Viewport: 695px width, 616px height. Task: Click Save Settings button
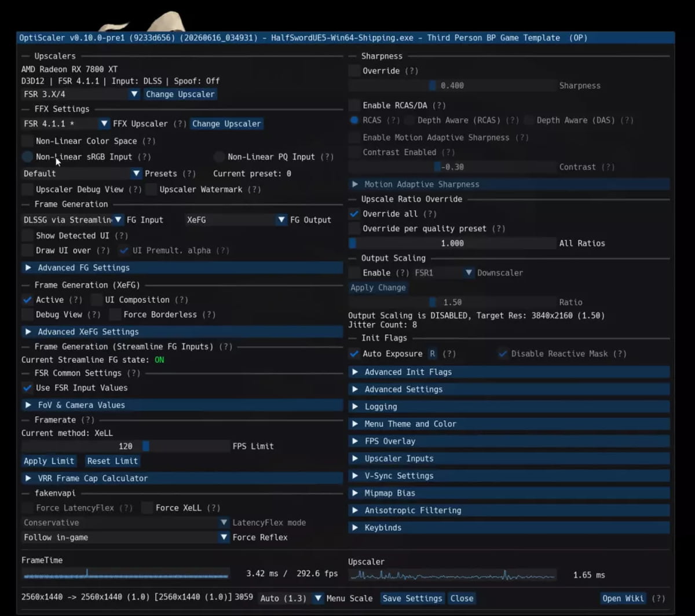[x=412, y=598]
